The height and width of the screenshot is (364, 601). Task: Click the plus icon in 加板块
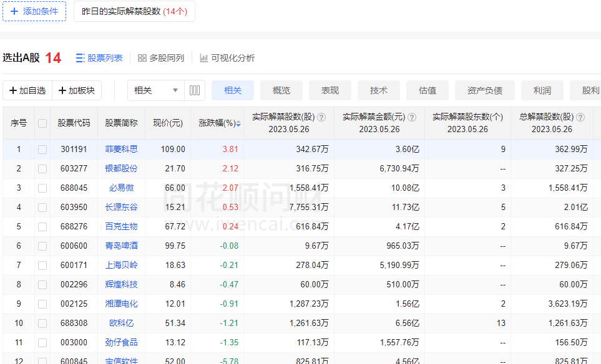pos(62,90)
